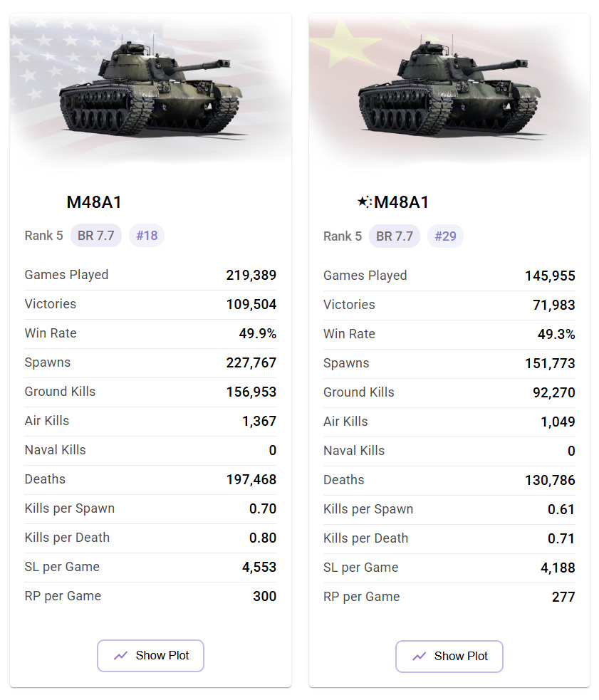Select the 49.3% Win Rate value
The width and height of the screenshot is (599, 700).
(x=556, y=334)
